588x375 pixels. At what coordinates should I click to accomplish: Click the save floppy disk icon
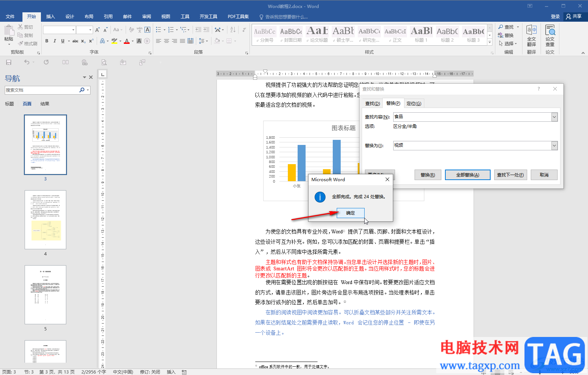point(9,62)
